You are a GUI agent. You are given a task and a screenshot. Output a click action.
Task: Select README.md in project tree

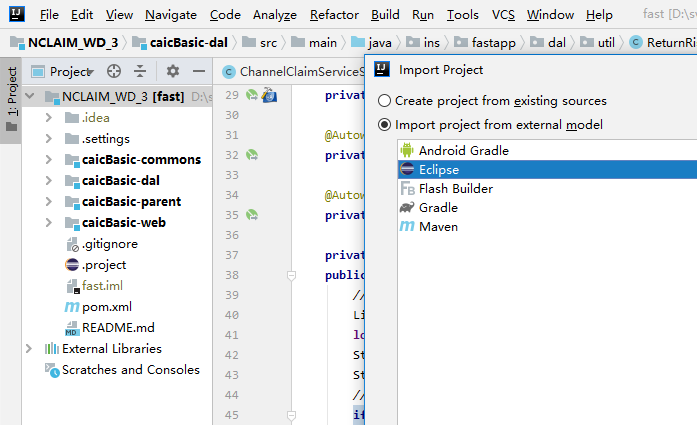pos(118,328)
